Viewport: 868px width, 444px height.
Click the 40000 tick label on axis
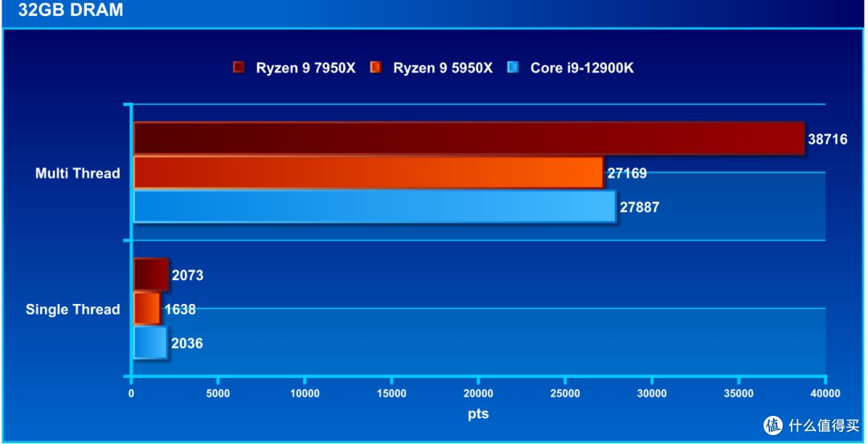click(825, 393)
